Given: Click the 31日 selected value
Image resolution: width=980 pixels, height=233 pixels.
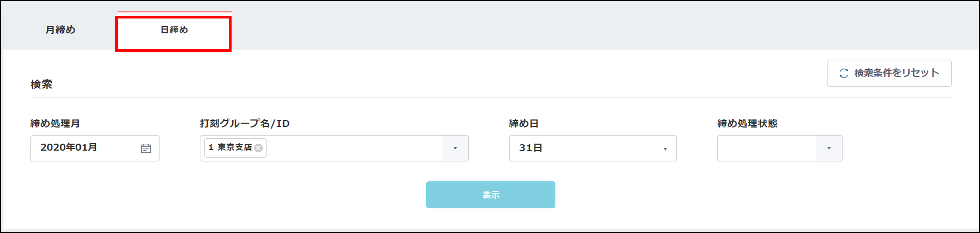Looking at the screenshot, I should [x=530, y=148].
